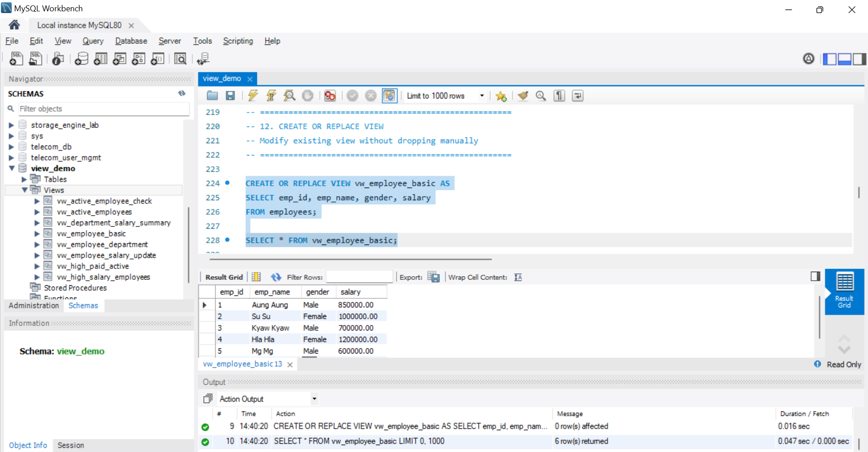The height and width of the screenshot is (452, 868).
Task: Toggle the right secondary sidebar visibility
Action: 859,59
